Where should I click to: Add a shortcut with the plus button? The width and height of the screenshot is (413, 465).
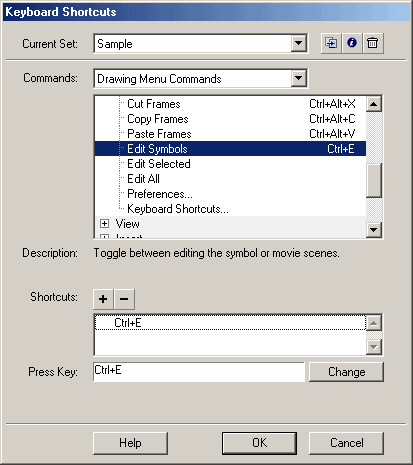tap(103, 299)
